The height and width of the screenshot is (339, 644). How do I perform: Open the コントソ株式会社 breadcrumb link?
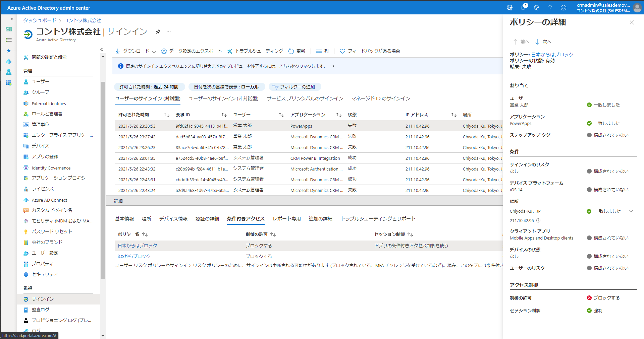pos(83,20)
